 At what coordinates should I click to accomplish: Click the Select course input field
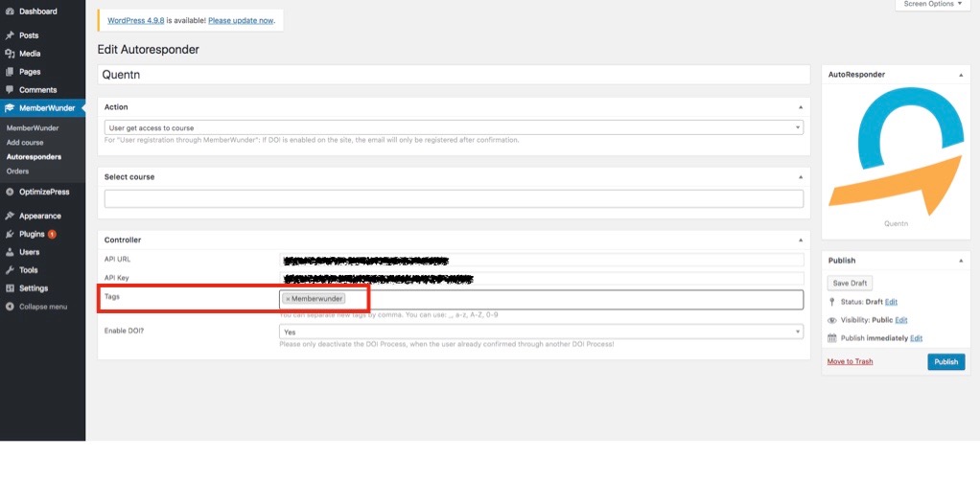(x=454, y=198)
